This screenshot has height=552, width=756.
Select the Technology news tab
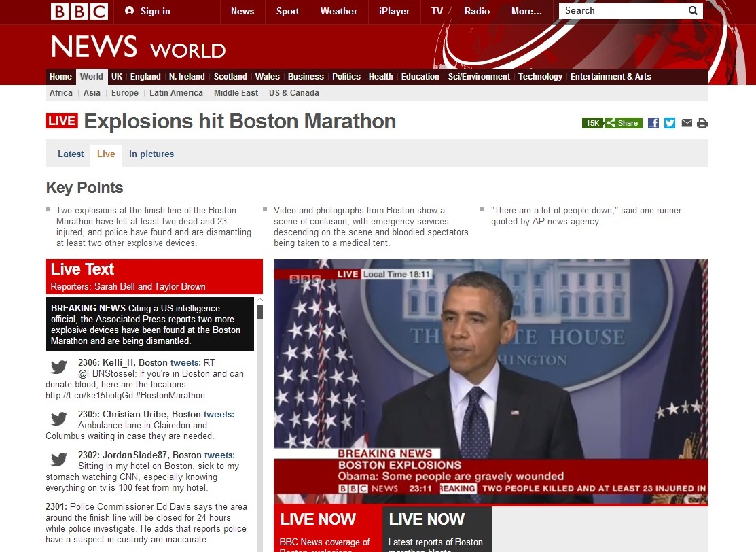pos(541,77)
